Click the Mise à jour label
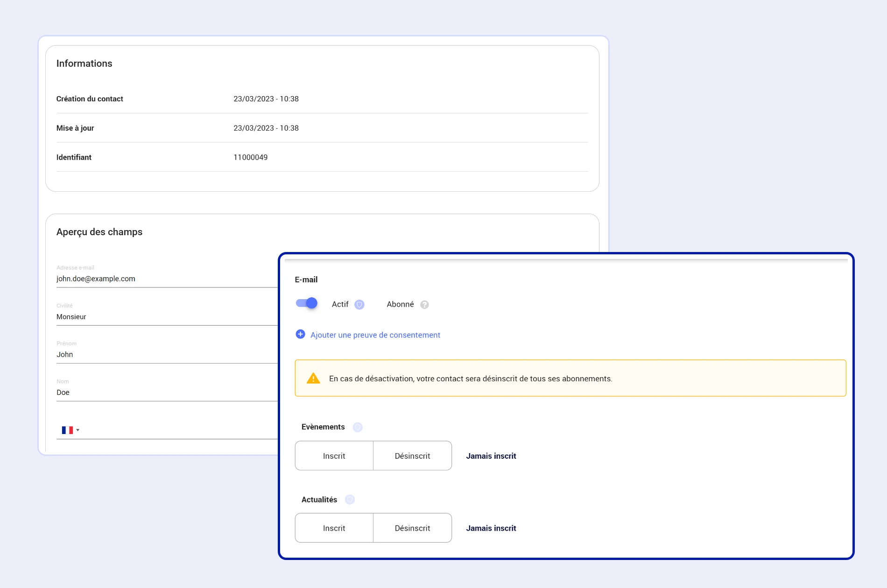Screen dimensions: 887x588 pyautogui.click(x=75, y=128)
